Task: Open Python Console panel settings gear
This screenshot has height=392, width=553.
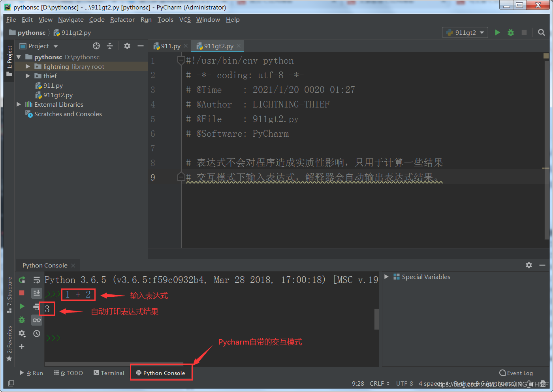Action: 529,265
